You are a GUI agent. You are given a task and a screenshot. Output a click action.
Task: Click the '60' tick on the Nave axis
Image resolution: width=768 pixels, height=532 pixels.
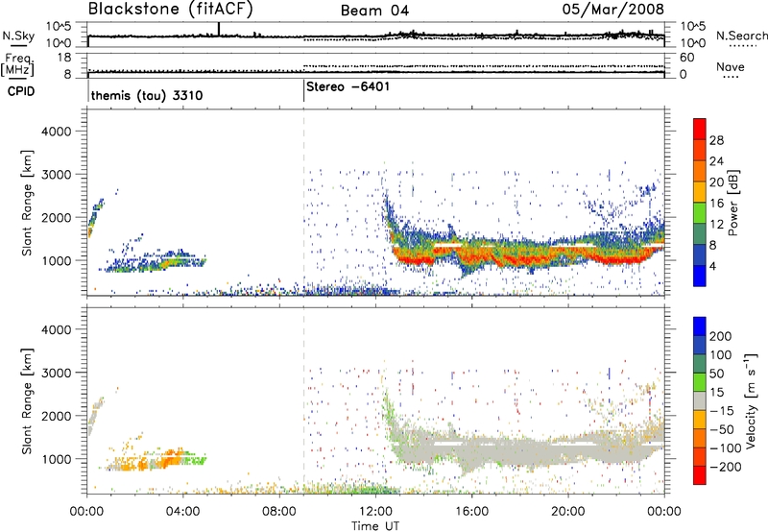(x=687, y=58)
